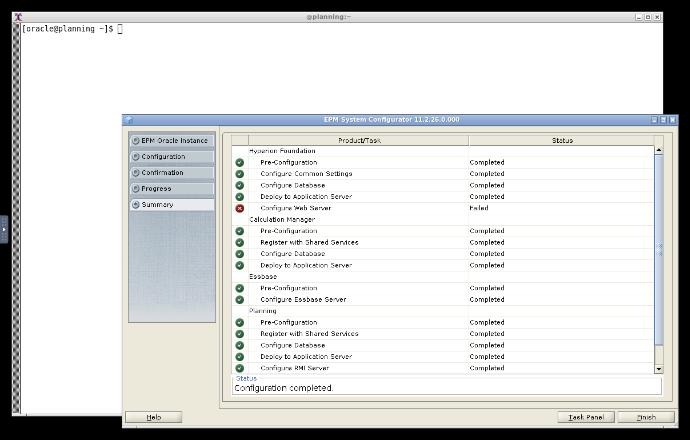Image resolution: width=690 pixels, height=440 pixels.
Task: Click the left edge panel handle of the desktop
Action: click(4, 229)
